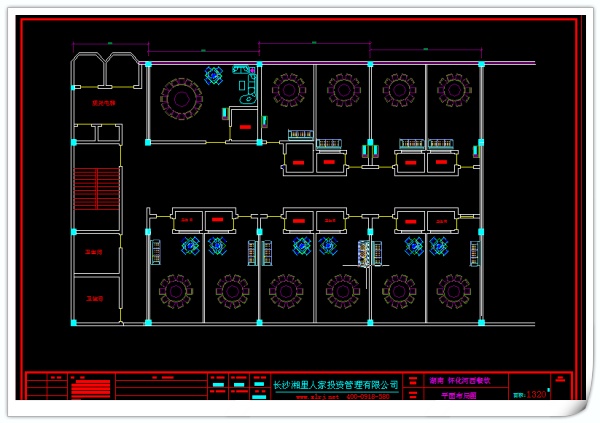Select the cyan column marker at top-left room corner
This screenshot has height=423, width=600.
pos(148,64)
